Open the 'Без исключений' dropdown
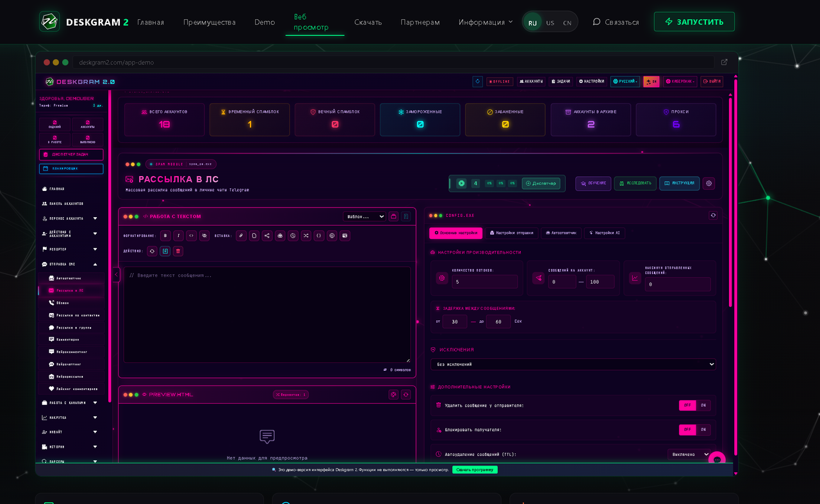820x504 pixels. pos(573,364)
